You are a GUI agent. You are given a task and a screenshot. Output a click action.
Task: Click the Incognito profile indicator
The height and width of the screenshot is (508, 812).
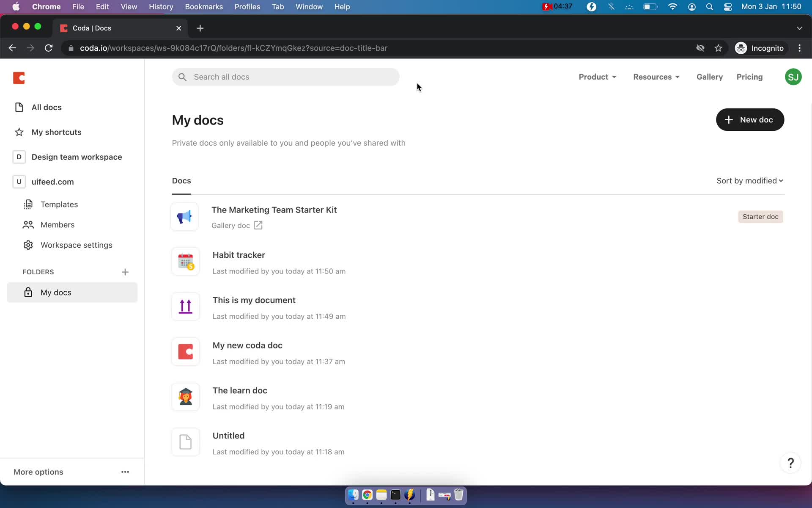point(759,48)
